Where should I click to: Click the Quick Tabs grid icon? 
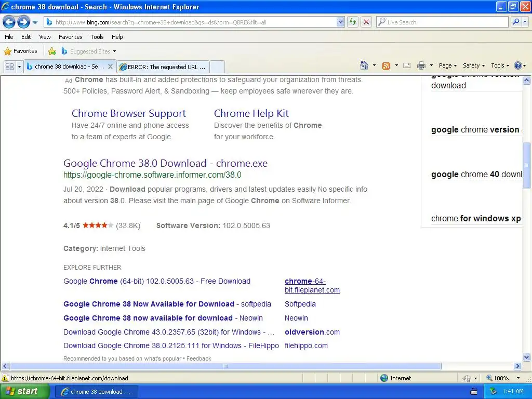pyautogui.click(x=9, y=66)
